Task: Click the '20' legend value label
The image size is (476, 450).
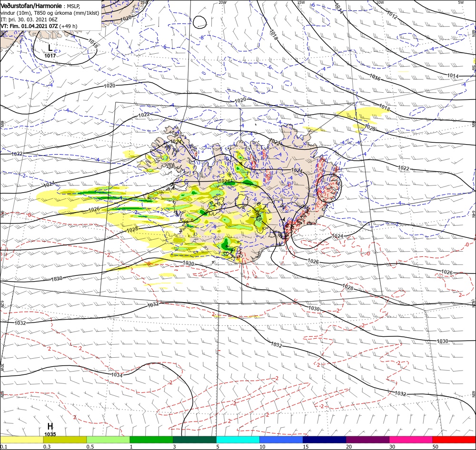Action: pyautogui.click(x=349, y=447)
